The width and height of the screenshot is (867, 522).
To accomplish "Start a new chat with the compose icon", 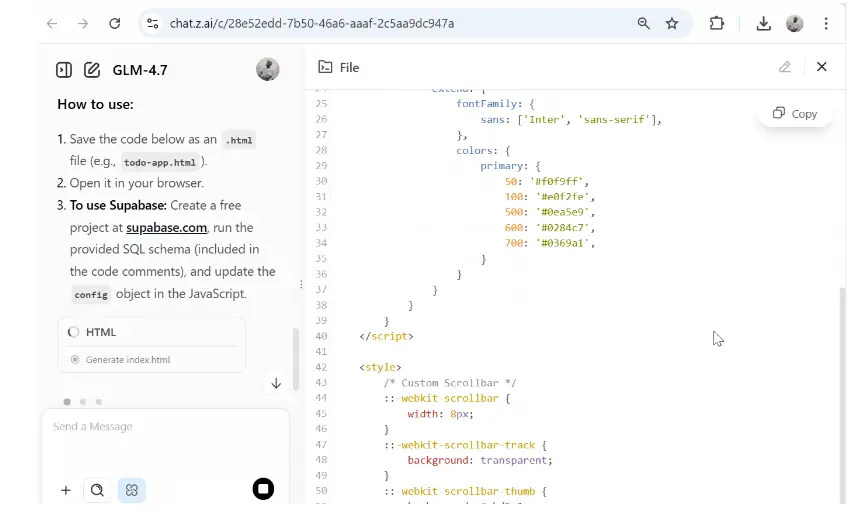I will click(x=92, y=70).
